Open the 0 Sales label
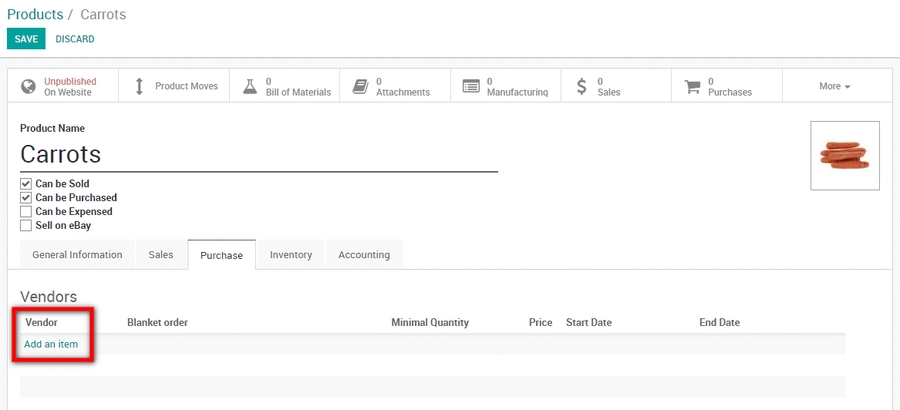This screenshot has height=410, width=900. click(x=609, y=87)
